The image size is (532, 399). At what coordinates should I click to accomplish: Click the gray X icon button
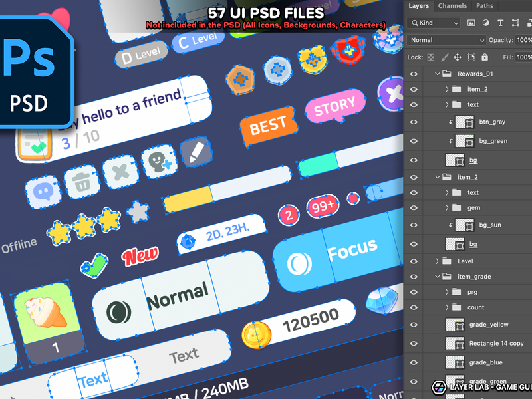click(x=121, y=172)
